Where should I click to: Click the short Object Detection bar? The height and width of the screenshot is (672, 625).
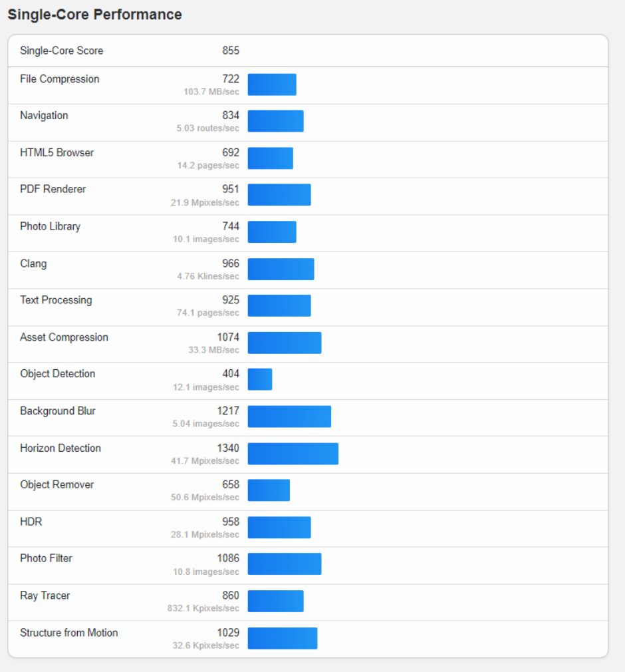click(260, 379)
